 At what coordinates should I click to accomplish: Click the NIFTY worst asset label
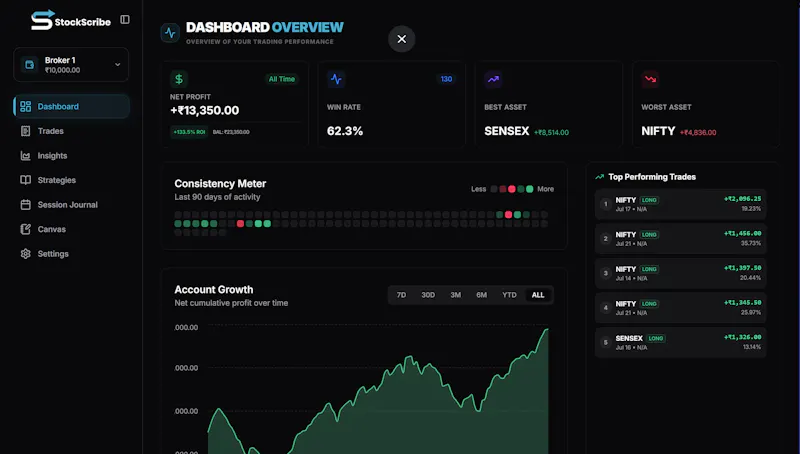coord(658,131)
